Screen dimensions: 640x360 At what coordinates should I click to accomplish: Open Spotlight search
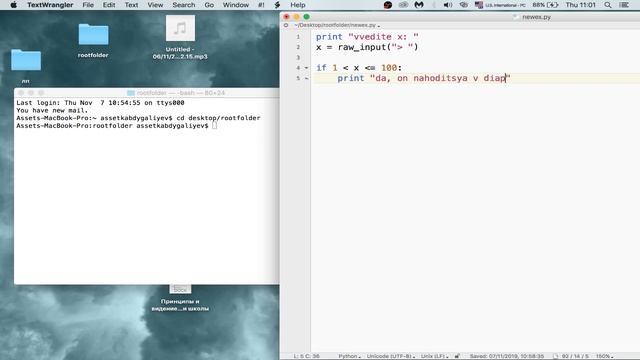coord(608,5)
